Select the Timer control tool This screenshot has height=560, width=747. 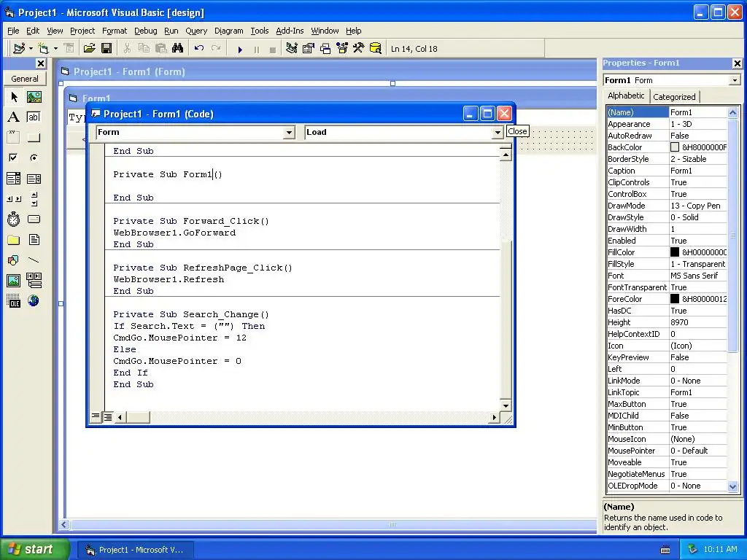tap(14, 219)
